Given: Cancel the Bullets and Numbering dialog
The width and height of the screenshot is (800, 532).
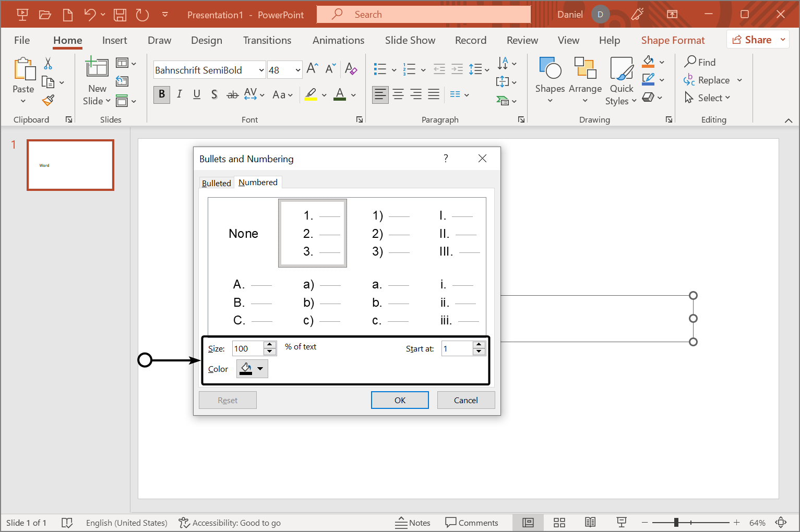Looking at the screenshot, I should click(465, 400).
